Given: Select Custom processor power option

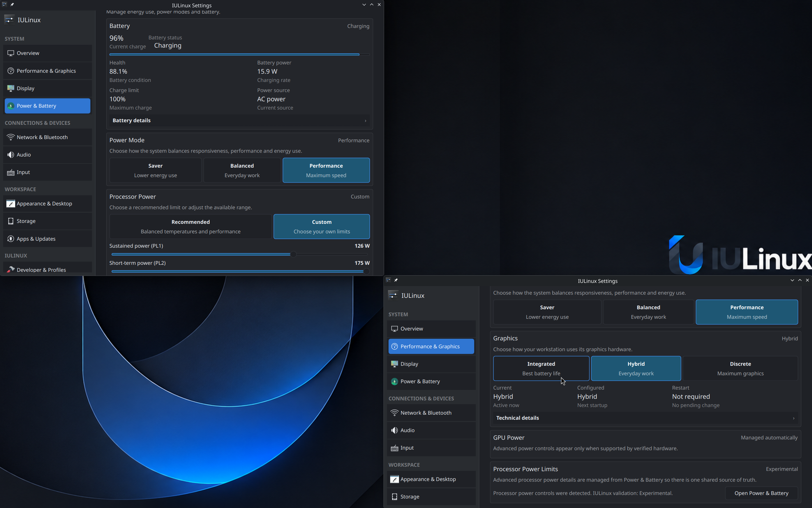Looking at the screenshot, I should pyautogui.click(x=321, y=227).
